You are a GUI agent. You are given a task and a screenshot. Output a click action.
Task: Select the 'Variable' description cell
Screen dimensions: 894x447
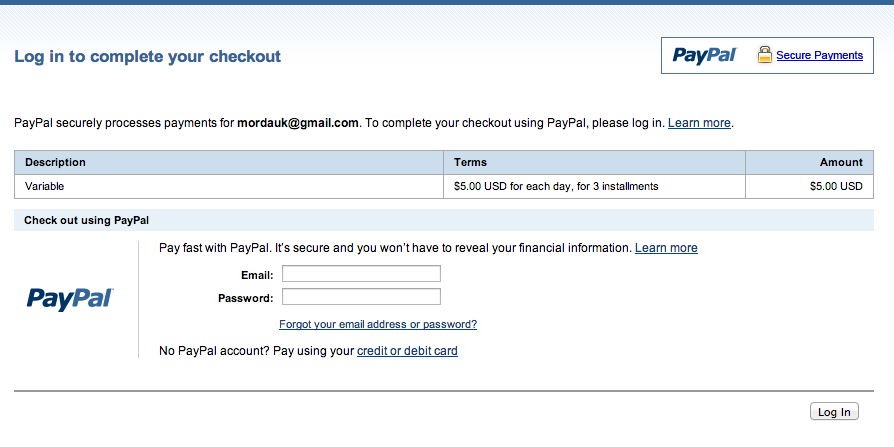(229, 186)
